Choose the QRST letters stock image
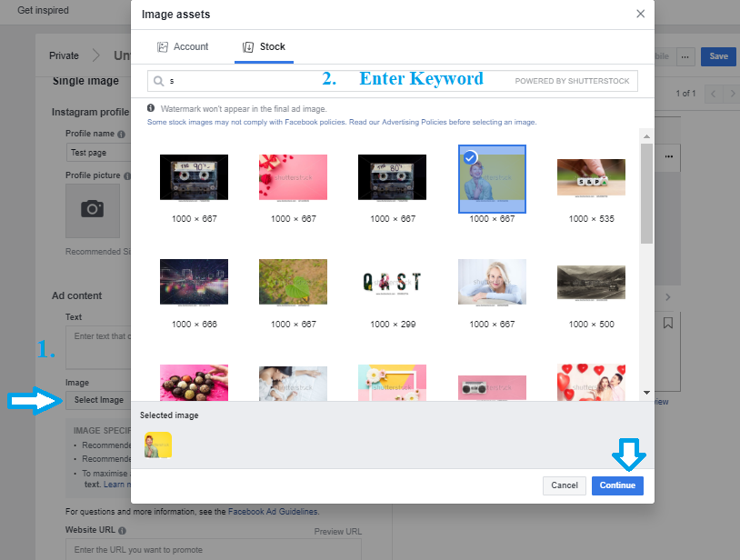This screenshot has height=560, width=740. click(393, 282)
